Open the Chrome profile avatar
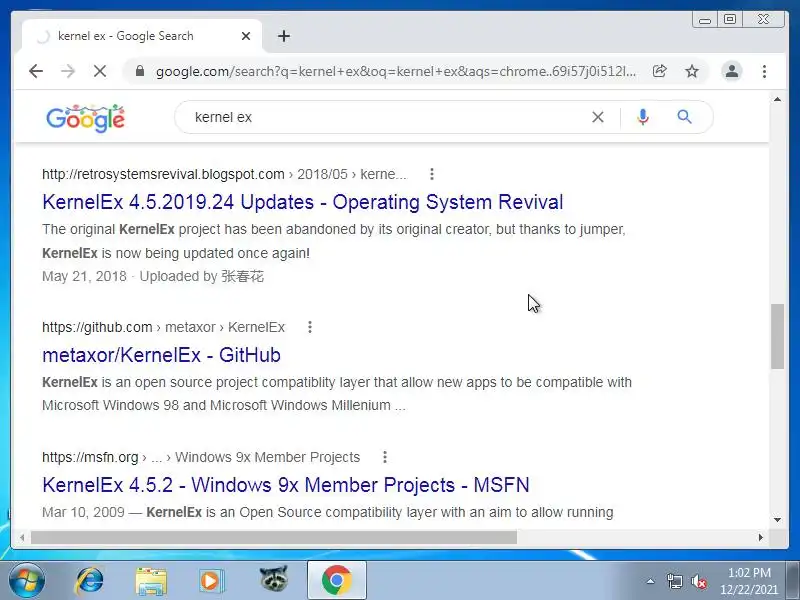Screen dimensions: 800x600 click(x=732, y=71)
